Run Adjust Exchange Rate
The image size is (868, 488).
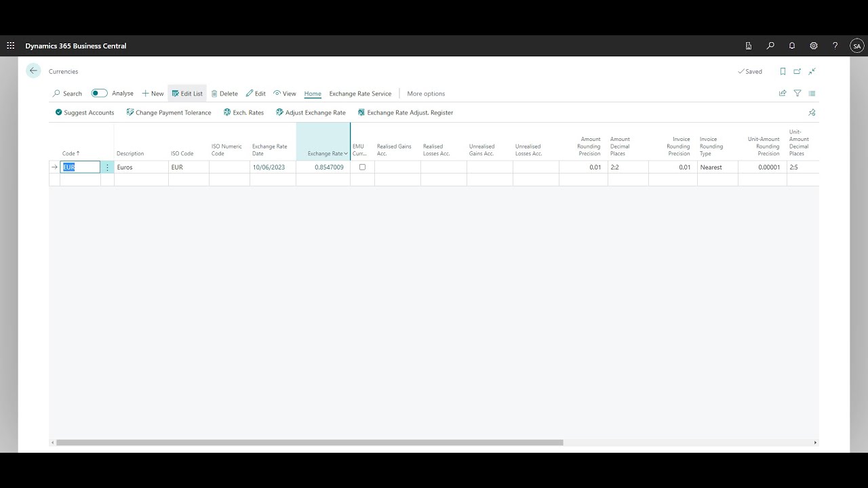[311, 113]
